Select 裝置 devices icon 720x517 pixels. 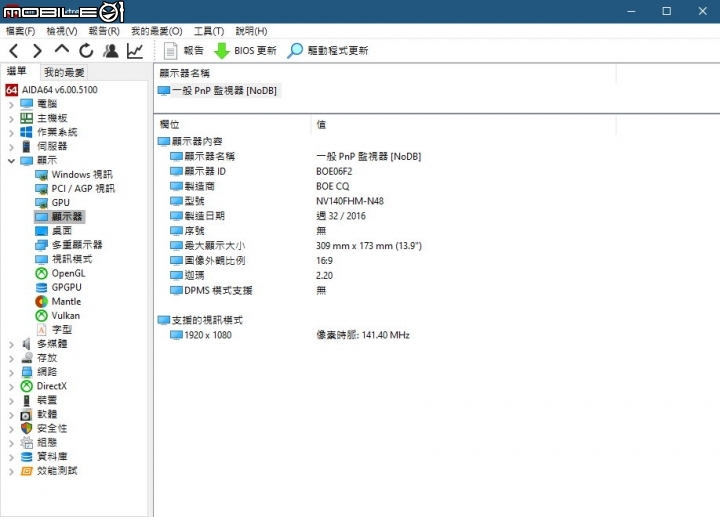pyautogui.click(x=27, y=400)
